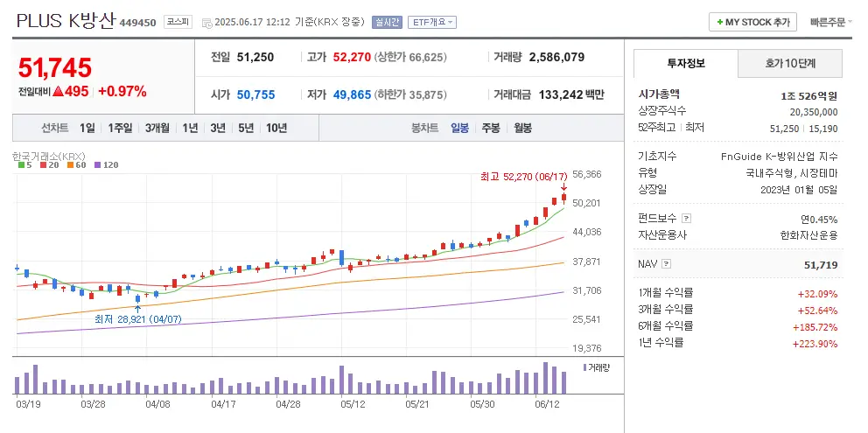
Task: Select the 1년 line chart period
Action: 190,128
